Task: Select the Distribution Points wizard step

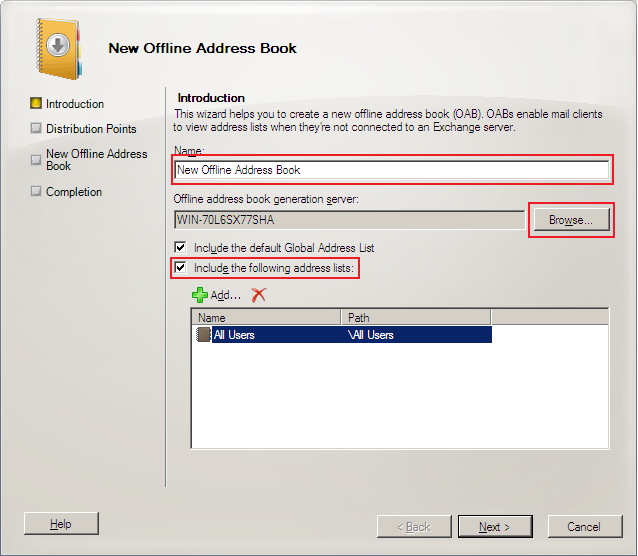Action: point(83,129)
